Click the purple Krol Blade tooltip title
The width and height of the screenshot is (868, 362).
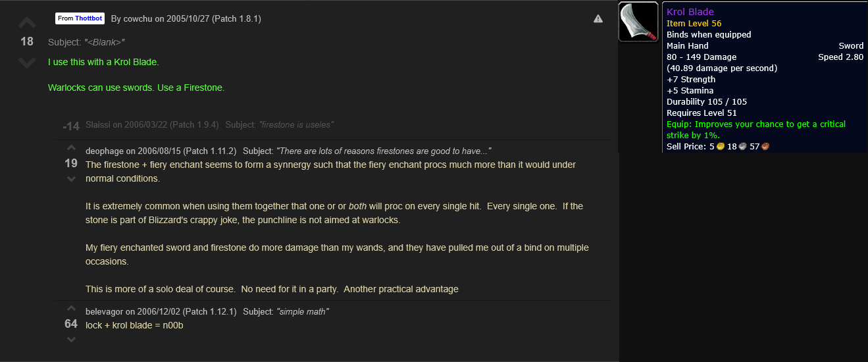(x=690, y=12)
